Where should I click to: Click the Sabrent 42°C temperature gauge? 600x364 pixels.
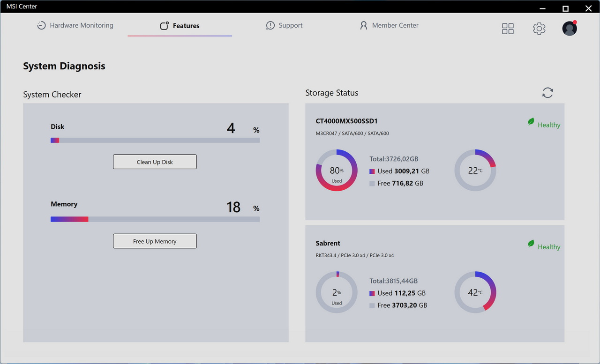[x=475, y=292]
